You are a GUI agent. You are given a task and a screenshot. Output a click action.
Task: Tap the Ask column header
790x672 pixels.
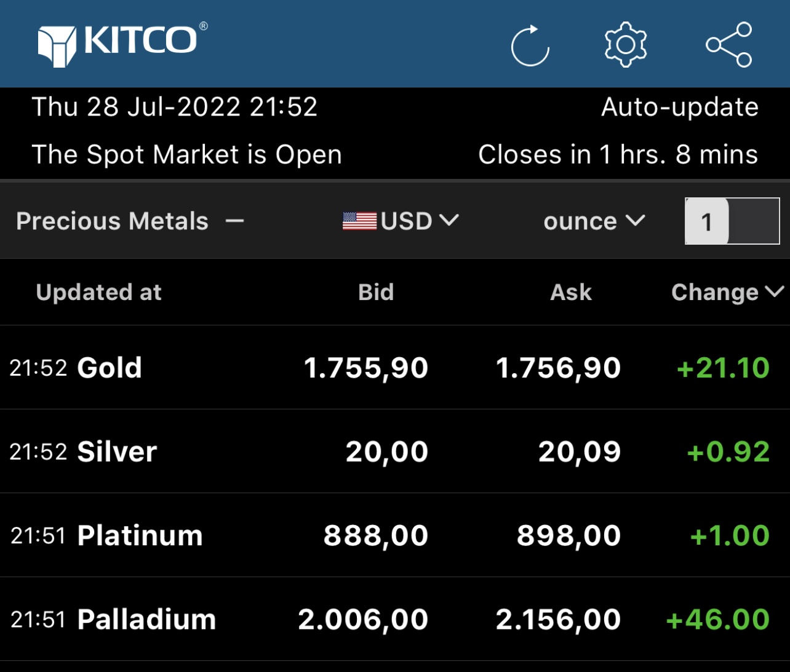click(x=570, y=292)
